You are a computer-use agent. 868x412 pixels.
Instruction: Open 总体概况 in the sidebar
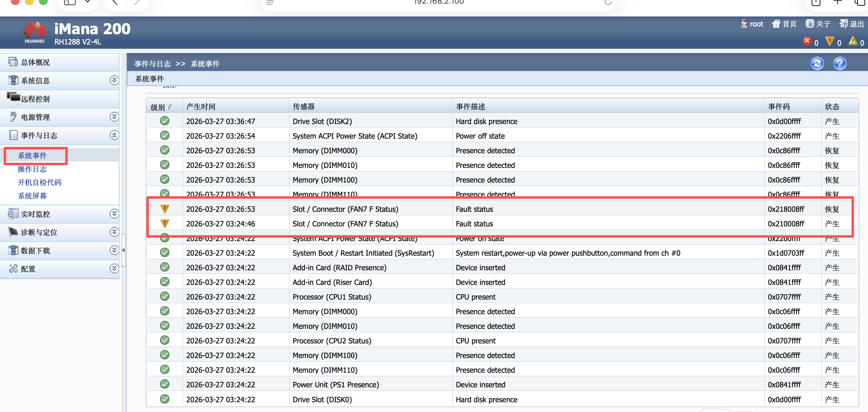coord(35,62)
